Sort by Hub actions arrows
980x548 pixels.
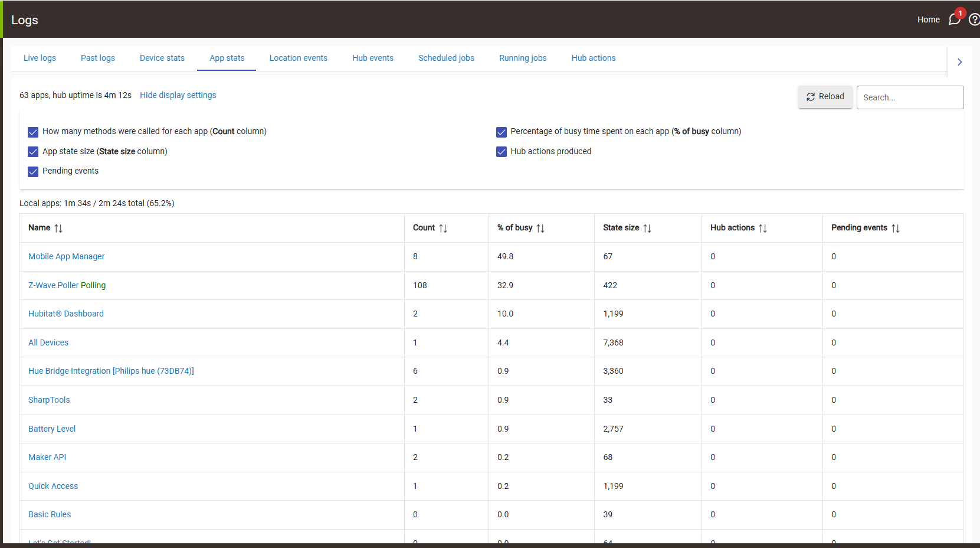pyautogui.click(x=763, y=229)
